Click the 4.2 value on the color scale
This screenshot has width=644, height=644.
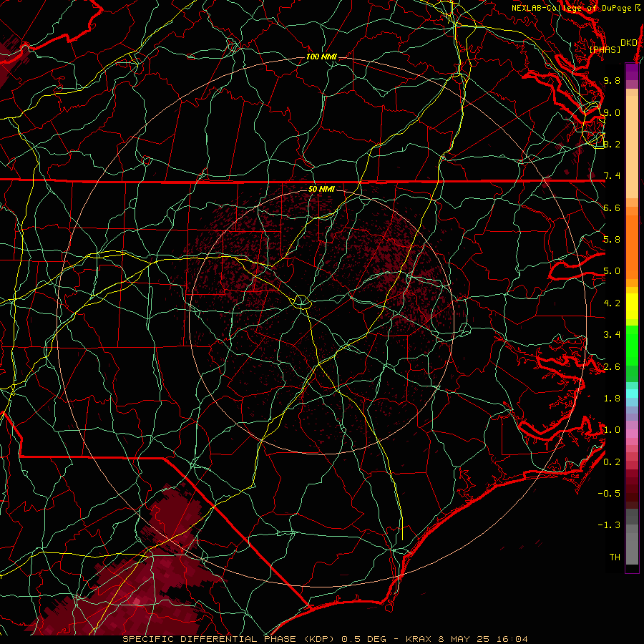612,303
